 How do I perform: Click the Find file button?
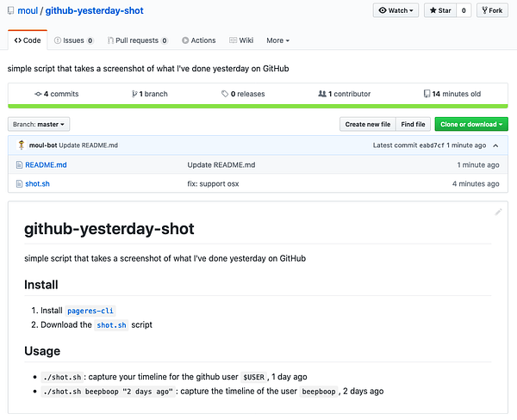[414, 124]
